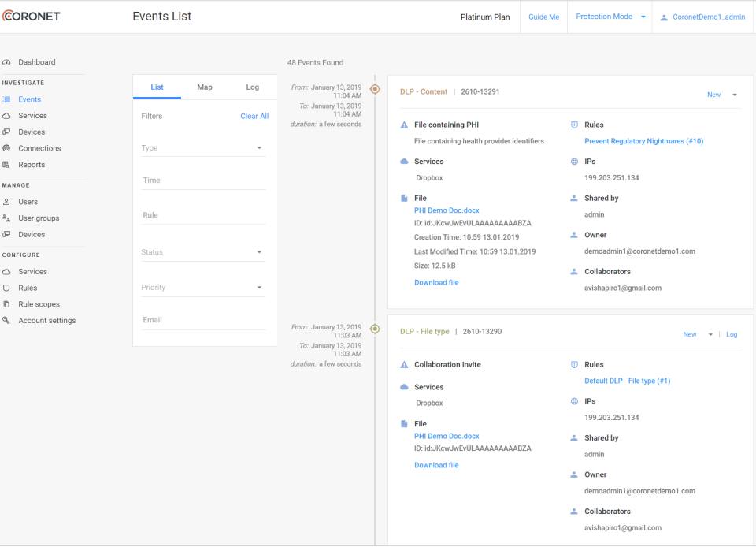756x547 pixels.
Task: Open the Status filter dropdown
Action: click(203, 252)
